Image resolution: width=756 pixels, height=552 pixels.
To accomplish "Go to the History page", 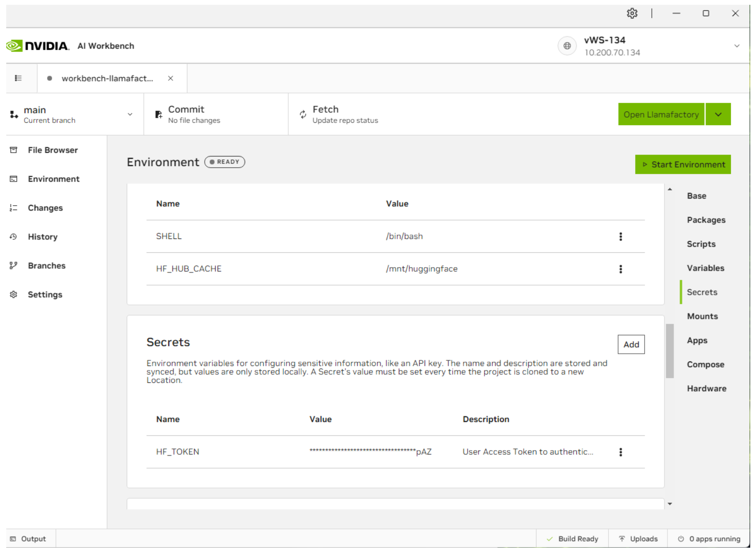I will 42,237.
